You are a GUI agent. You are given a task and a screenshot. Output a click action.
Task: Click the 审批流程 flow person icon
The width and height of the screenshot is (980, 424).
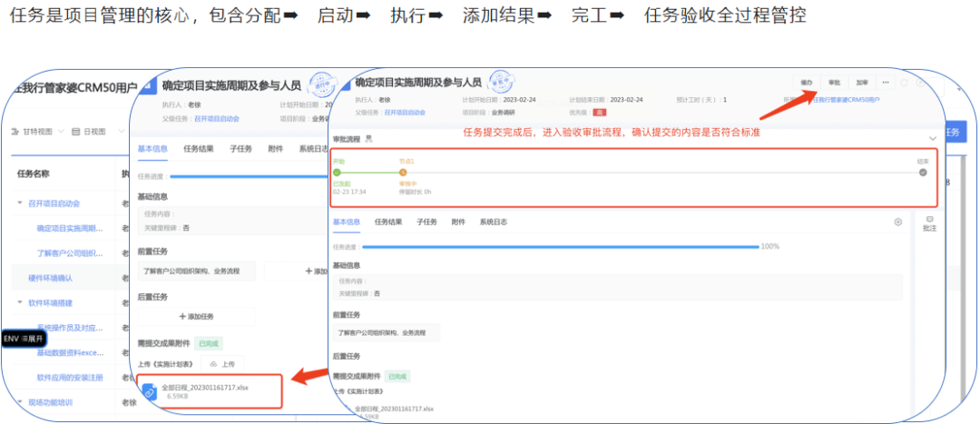367,138
